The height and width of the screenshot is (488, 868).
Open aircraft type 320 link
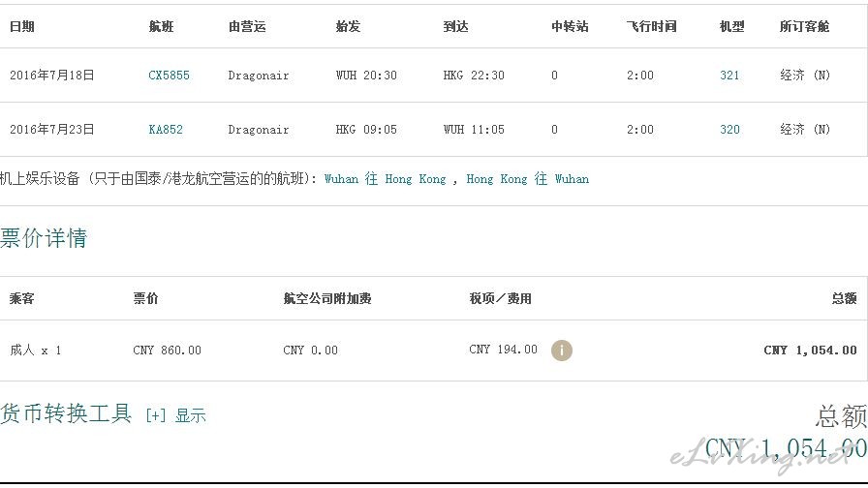[x=729, y=130]
